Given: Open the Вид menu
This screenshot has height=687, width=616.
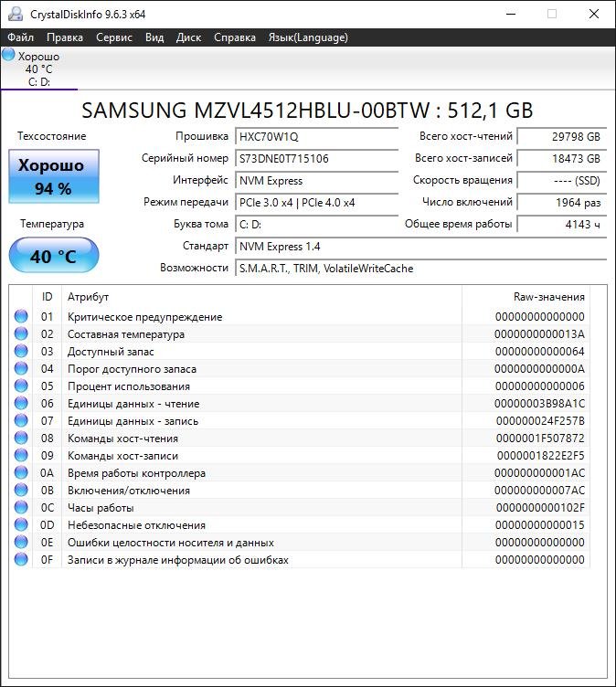Looking at the screenshot, I should [154, 37].
